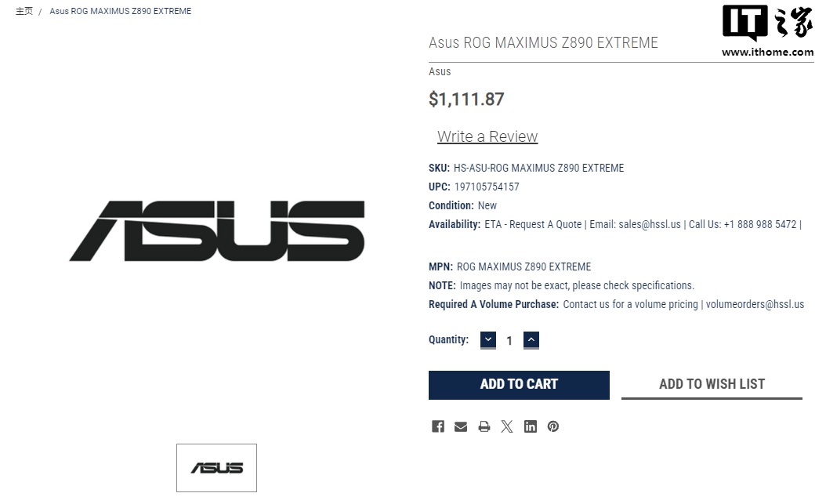This screenshot has height=504, width=826.
Task: Go to the 主页 breadcrumb link
Action: point(24,11)
